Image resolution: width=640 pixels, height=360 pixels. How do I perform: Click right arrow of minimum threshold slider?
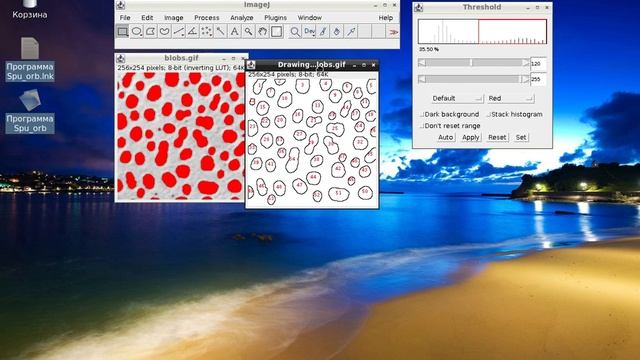(526, 63)
